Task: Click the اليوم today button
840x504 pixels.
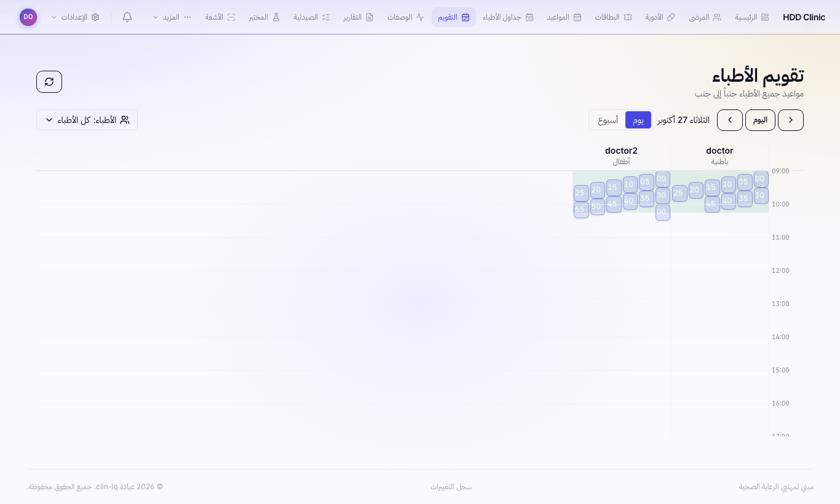Action: 760,120
